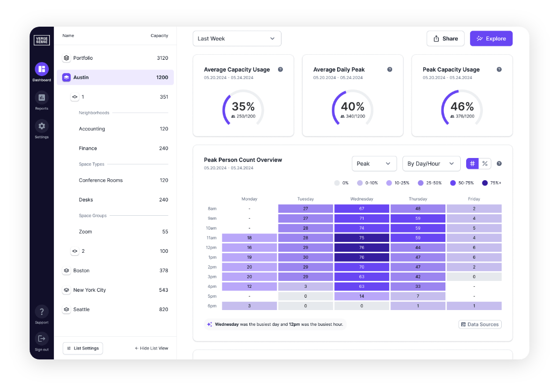Click the Peak Person Count Overview help icon
Image resolution: width=559 pixels, height=392 pixels.
click(499, 163)
